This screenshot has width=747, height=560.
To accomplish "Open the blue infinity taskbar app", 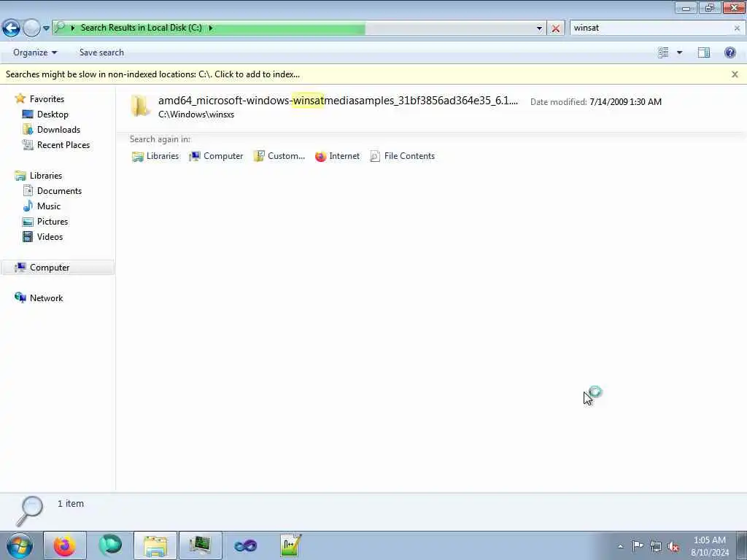I will coord(246,545).
